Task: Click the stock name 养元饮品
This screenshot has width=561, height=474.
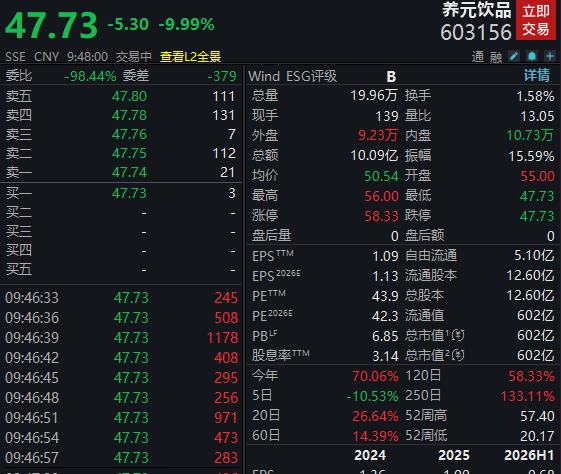Action: 477,10
